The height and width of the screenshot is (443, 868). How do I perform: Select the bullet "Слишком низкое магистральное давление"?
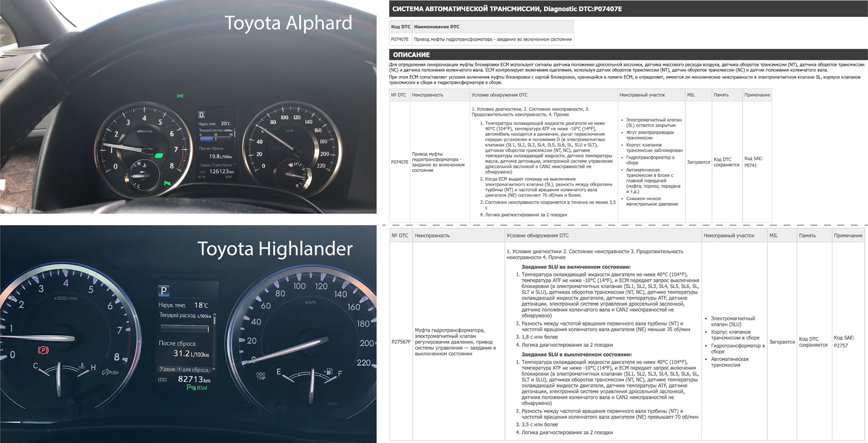coord(652,201)
